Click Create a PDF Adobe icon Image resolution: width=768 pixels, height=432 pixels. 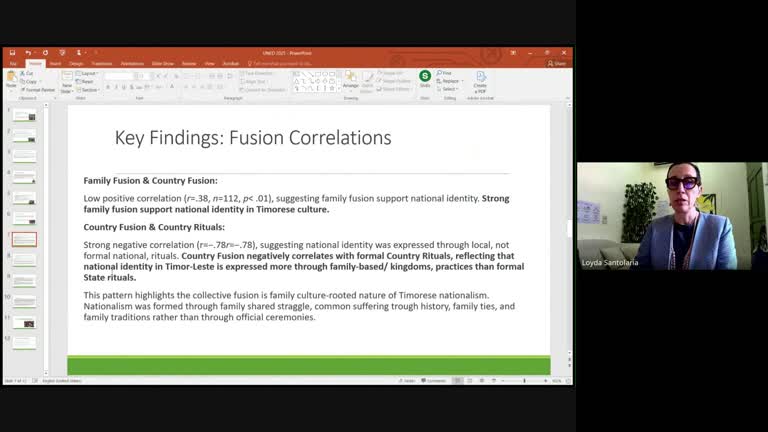pyautogui.click(x=480, y=80)
